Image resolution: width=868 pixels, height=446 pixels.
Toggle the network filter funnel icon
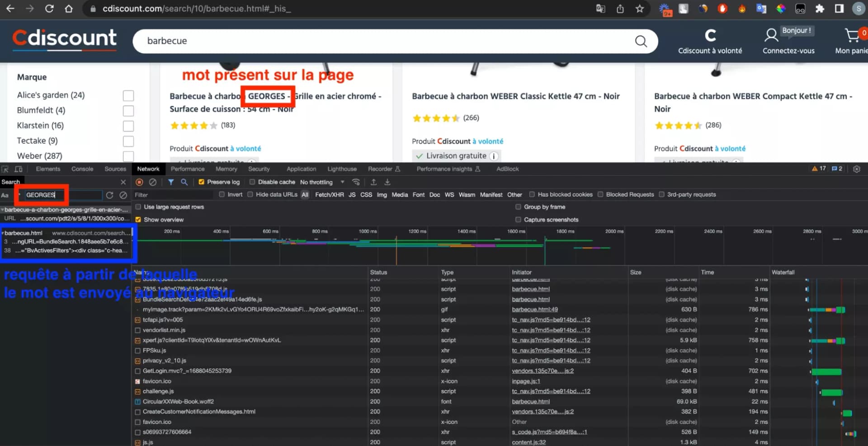coord(171,182)
